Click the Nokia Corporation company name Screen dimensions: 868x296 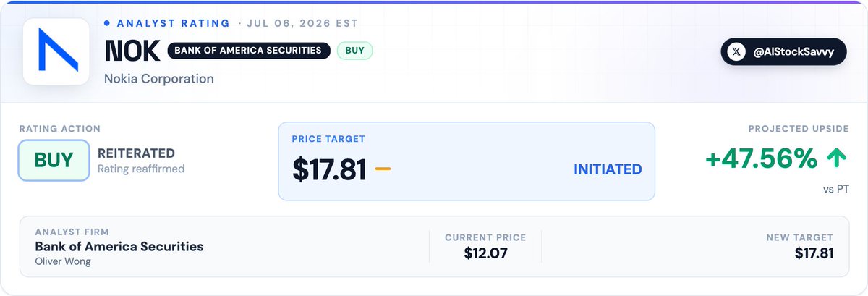pyautogui.click(x=159, y=78)
